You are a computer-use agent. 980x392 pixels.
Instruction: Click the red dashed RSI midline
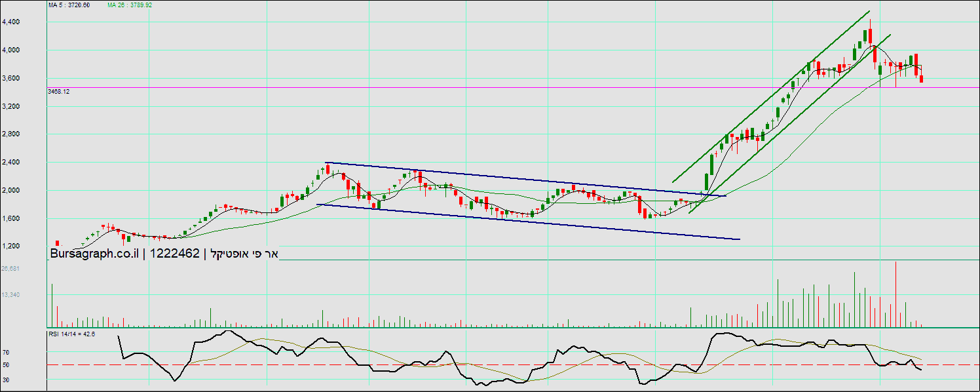click(513, 364)
